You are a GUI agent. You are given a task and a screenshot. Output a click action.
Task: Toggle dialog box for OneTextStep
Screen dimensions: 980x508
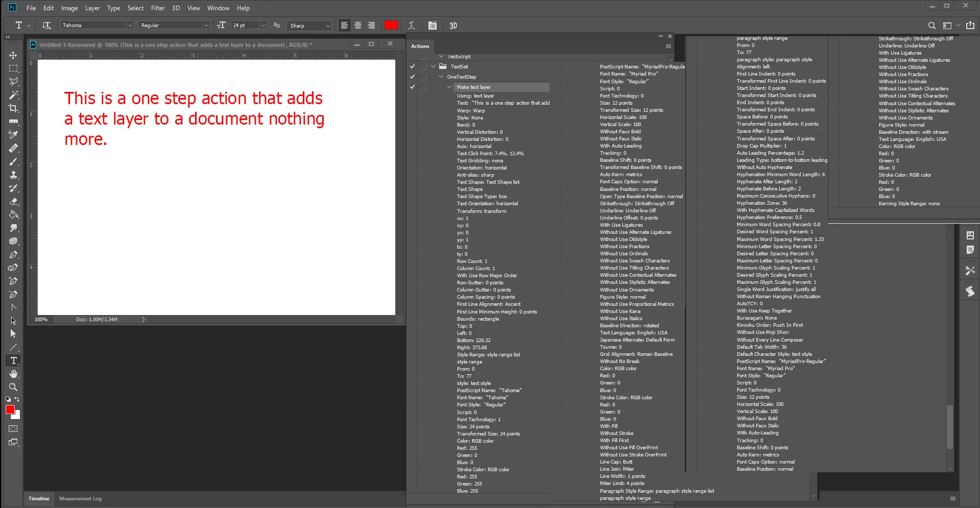pos(423,77)
